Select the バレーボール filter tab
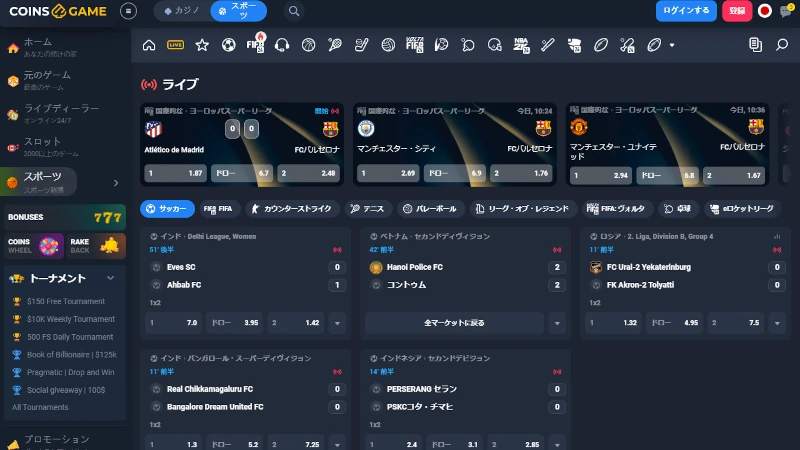Image resolution: width=800 pixels, height=450 pixels. click(431, 209)
